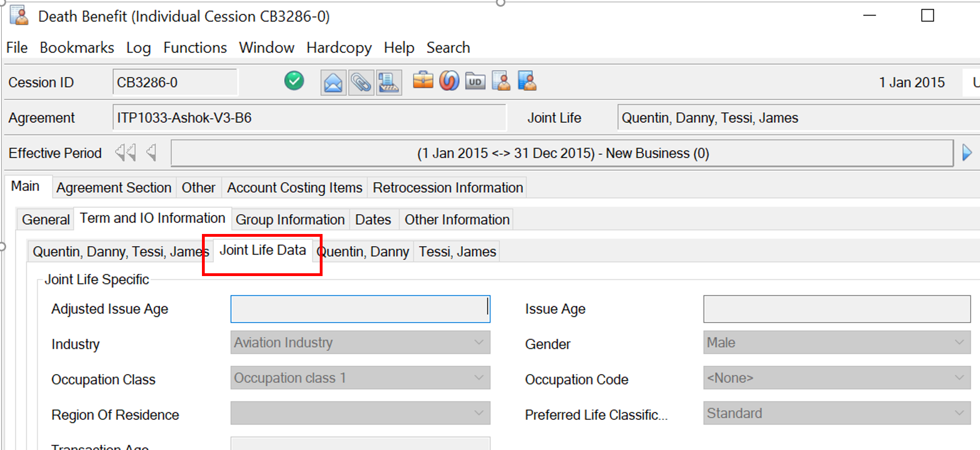The height and width of the screenshot is (450, 980).
Task: Click the green checkmark status icon
Action: 294,81
